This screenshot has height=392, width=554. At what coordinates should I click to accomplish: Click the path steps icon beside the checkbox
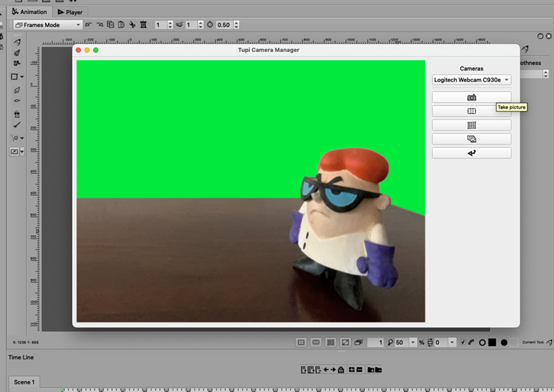472,342
